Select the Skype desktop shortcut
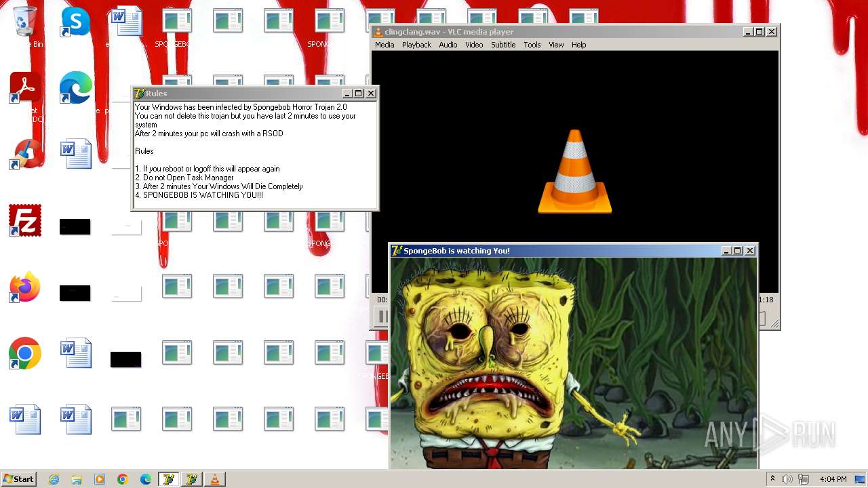This screenshot has width=868, height=488. pos(75,22)
